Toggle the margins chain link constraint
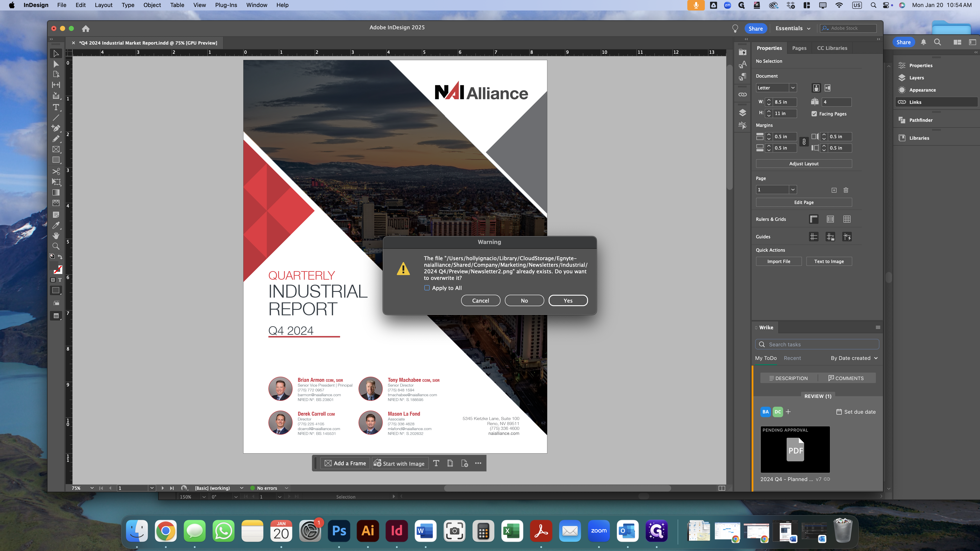 tap(804, 142)
